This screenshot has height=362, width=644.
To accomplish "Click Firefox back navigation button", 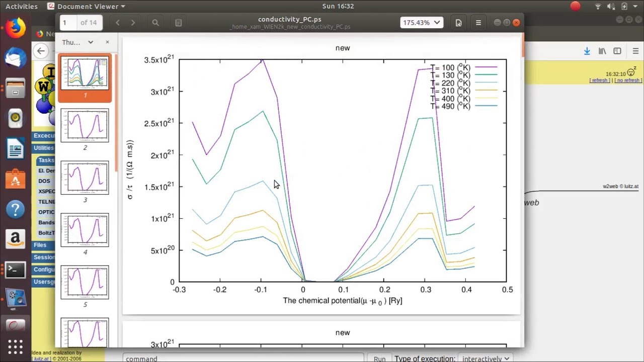I will pyautogui.click(x=41, y=51).
